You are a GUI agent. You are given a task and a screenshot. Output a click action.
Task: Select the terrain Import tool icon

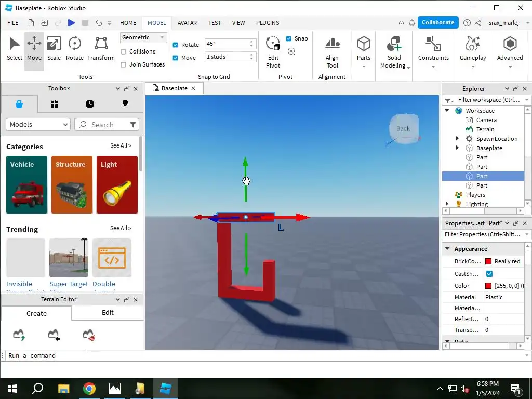[54, 335]
